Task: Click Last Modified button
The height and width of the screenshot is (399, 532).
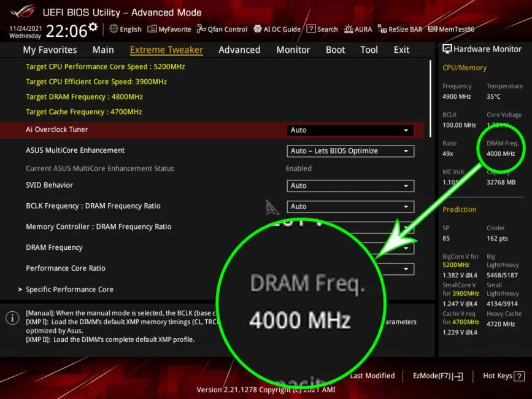Action: (x=372, y=376)
